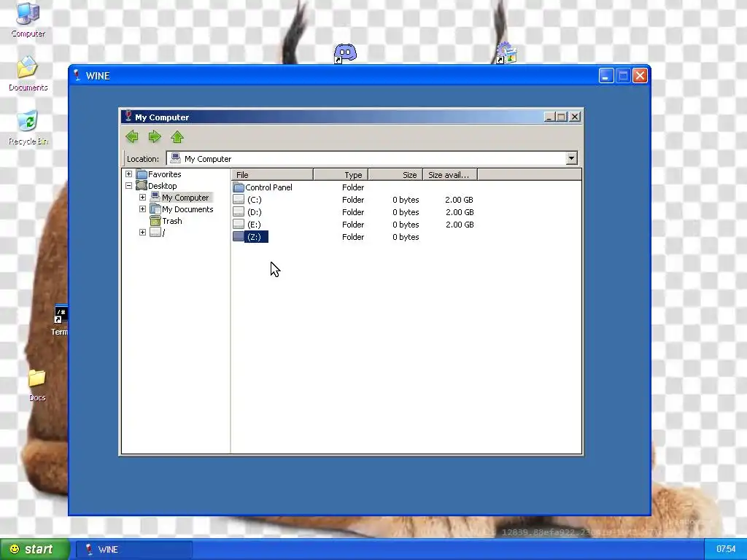Collapse the Desktop tree node
Image resolution: width=747 pixels, height=560 pixels.
pyautogui.click(x=128, y=186)
